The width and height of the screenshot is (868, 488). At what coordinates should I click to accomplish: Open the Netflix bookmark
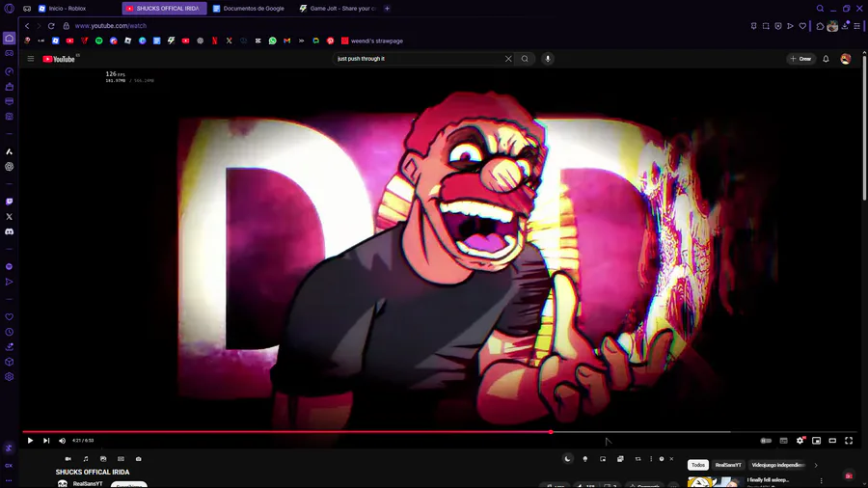point(215,41)
